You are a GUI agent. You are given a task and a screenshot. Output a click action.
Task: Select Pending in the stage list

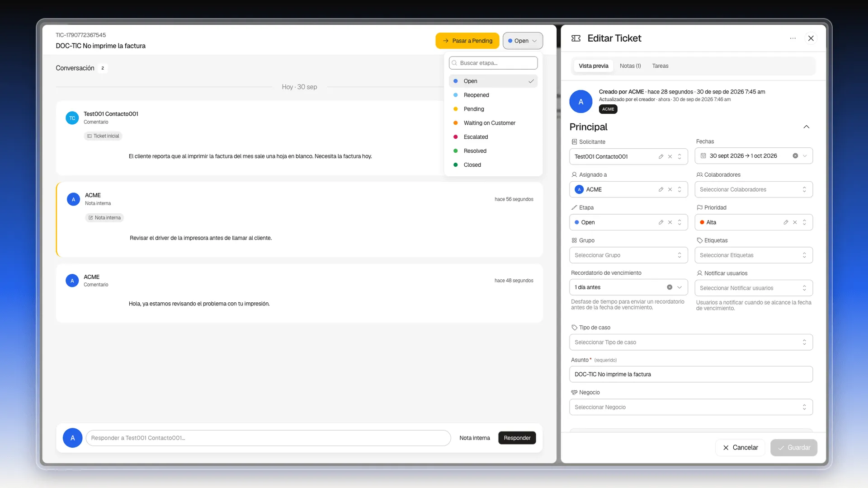pyautogui.click(x=493, y=109)
